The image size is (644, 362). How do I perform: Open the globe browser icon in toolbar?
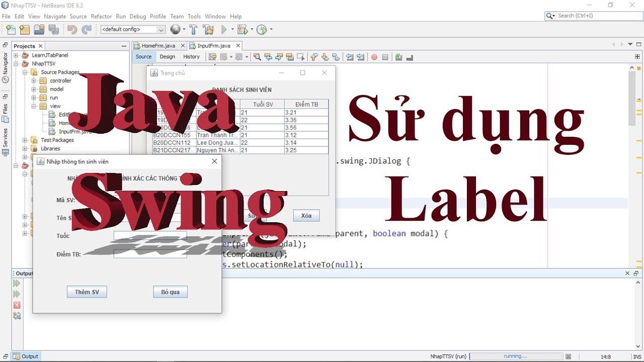pyautogui.click(x=175, y=30)
